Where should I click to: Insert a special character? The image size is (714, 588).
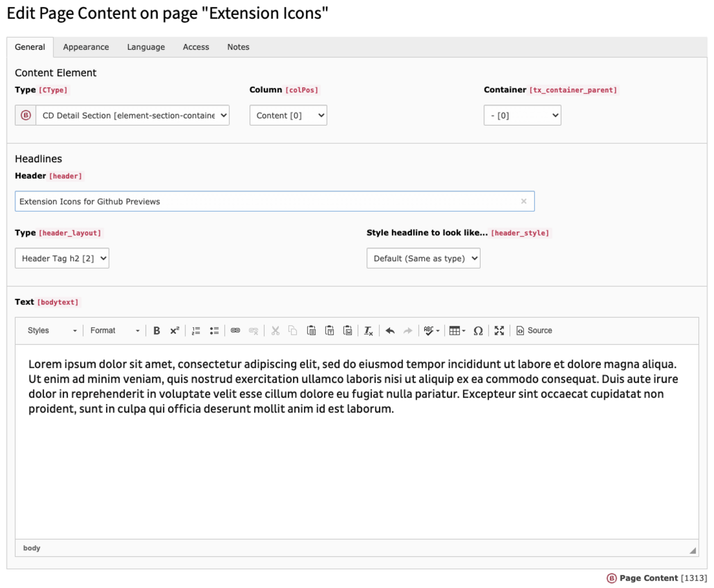click(x=478, y=330)
